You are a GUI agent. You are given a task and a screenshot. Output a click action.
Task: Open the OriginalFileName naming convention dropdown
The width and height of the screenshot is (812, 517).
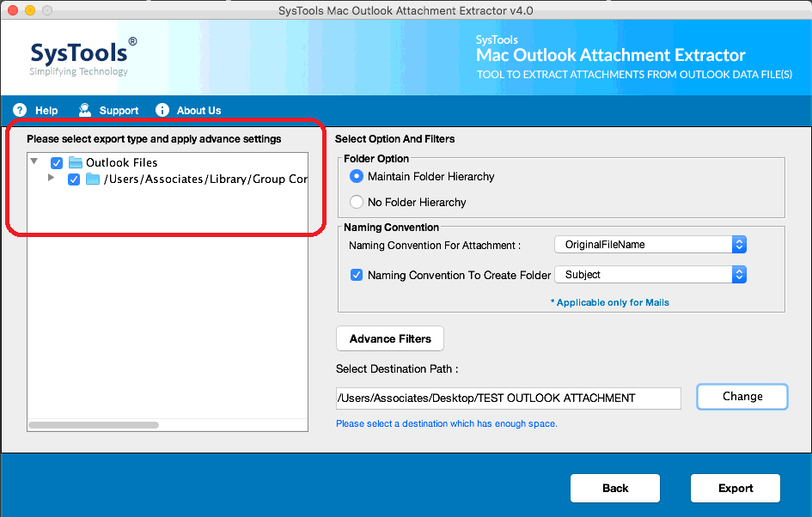[x=650, y=244]
